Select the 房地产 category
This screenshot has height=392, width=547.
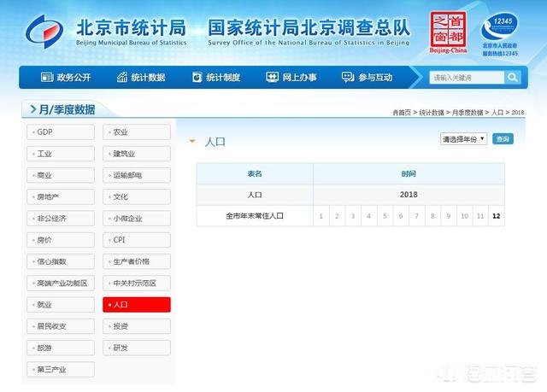[61, 197]
